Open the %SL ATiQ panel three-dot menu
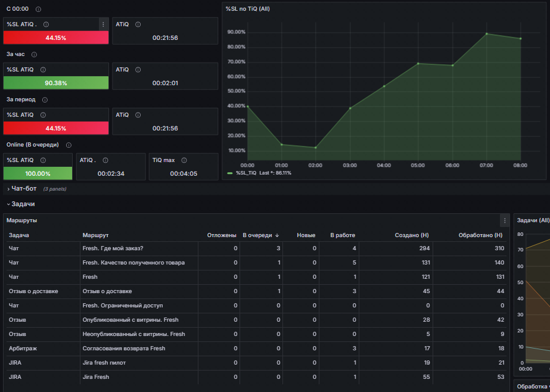The height and width of the screenshot is (392, 550). pyautogui.click(x=103, y=24)
